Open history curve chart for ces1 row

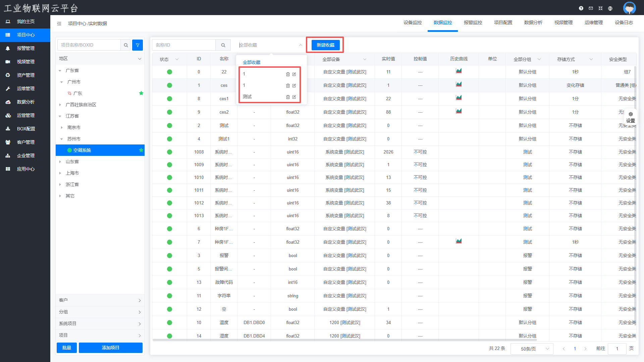(459, 98)
